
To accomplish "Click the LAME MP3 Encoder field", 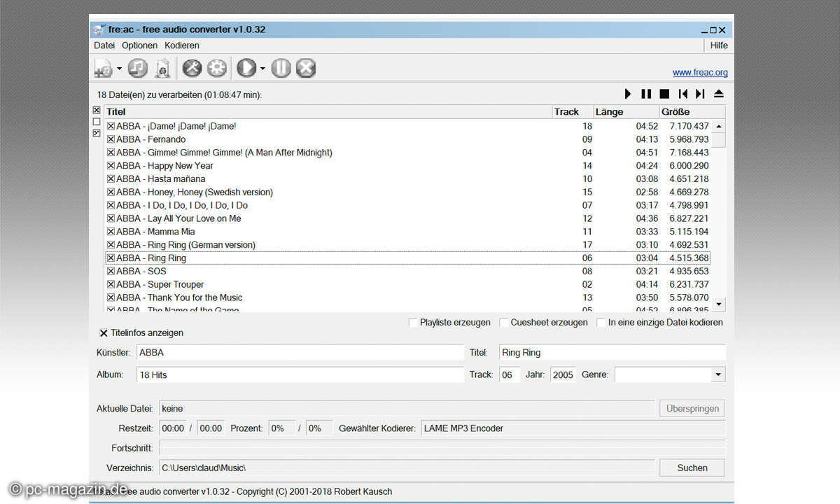I will click(x=573, y=428).
